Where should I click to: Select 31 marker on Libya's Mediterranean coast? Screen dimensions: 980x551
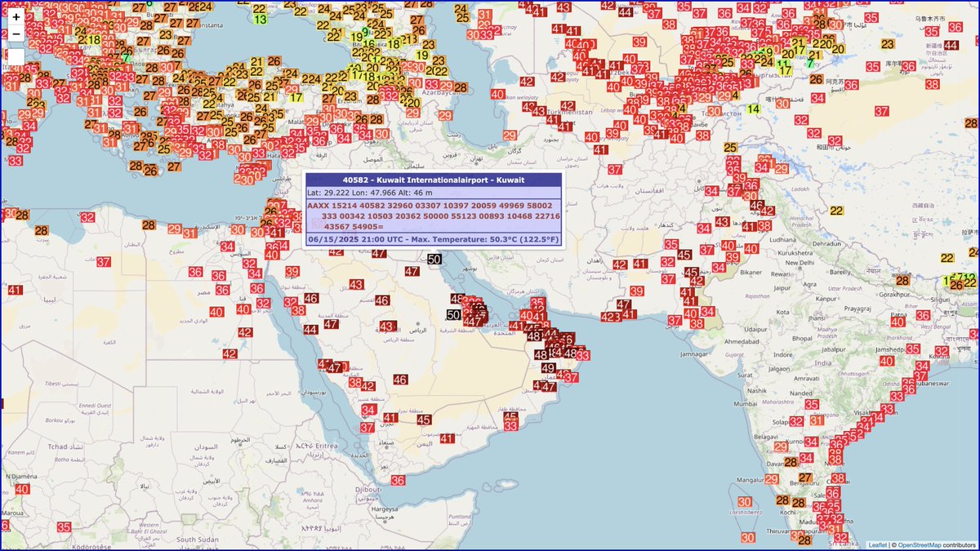coord(189,233)
